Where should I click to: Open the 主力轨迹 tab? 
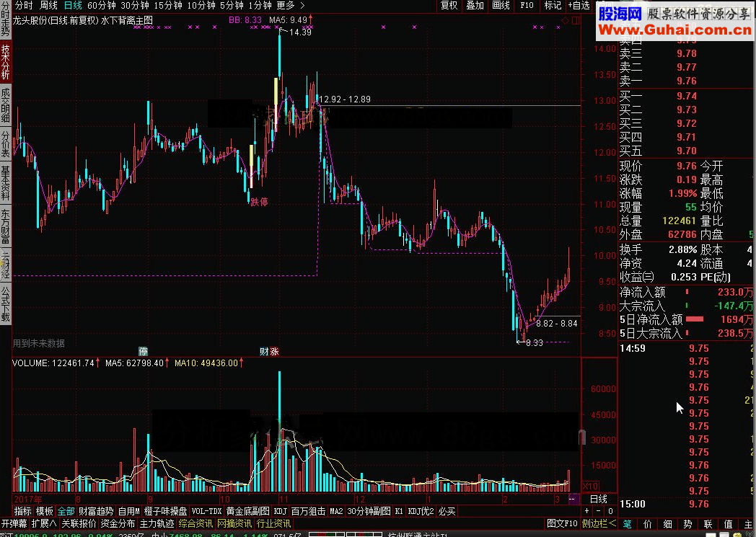157,523
